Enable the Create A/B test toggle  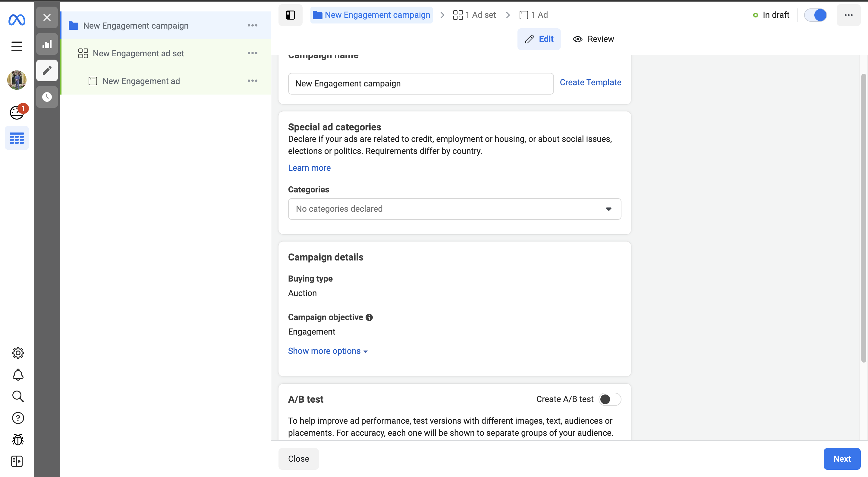[x=609, y=399]
